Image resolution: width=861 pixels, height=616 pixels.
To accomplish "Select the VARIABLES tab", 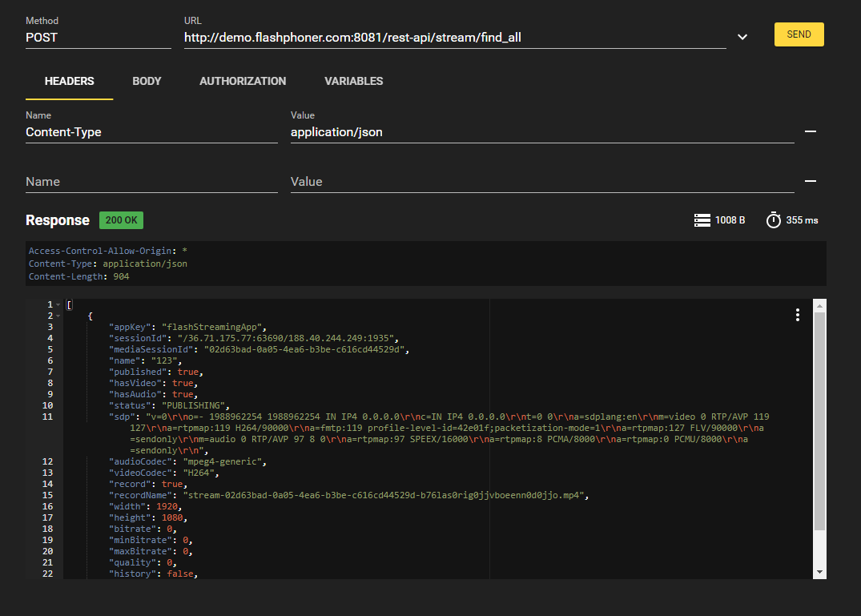I will pyautogui.click(x=353, y=81).
